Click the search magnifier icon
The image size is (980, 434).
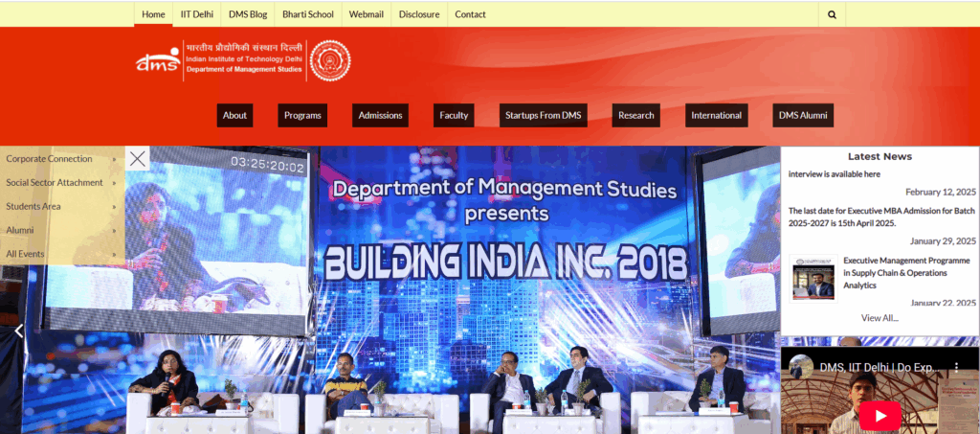832,14
